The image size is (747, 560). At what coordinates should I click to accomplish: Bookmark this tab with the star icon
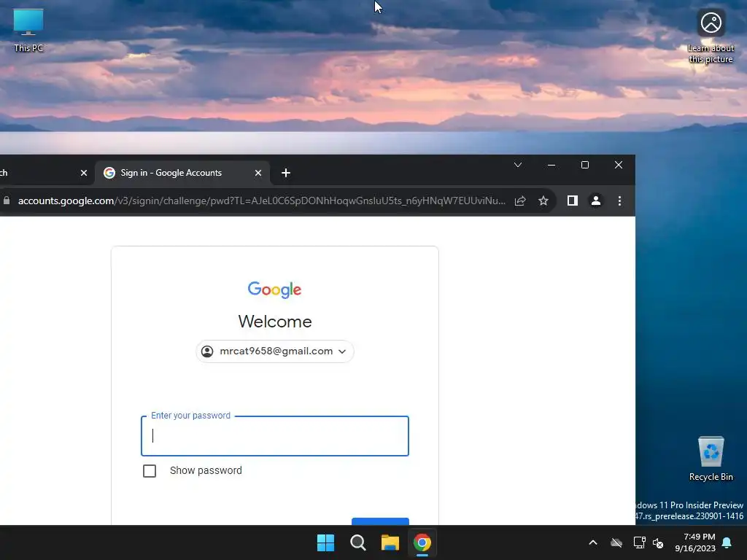coord(543,201)
